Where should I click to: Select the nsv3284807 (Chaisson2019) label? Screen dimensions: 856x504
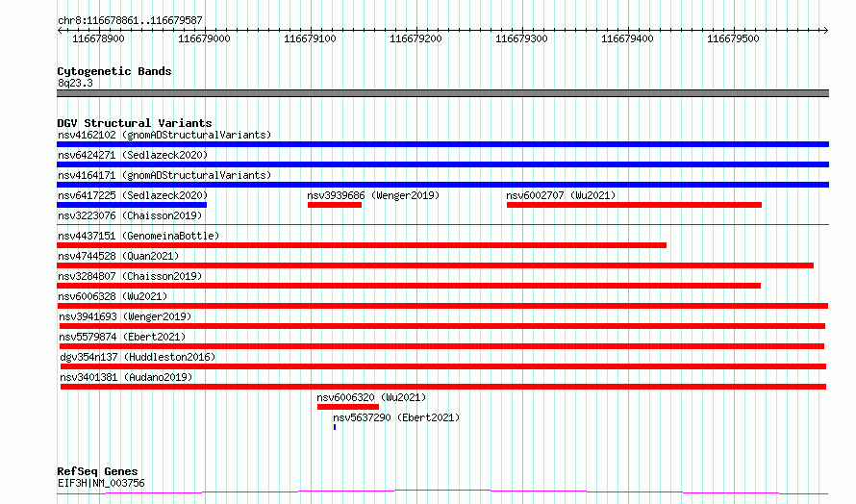130,276
